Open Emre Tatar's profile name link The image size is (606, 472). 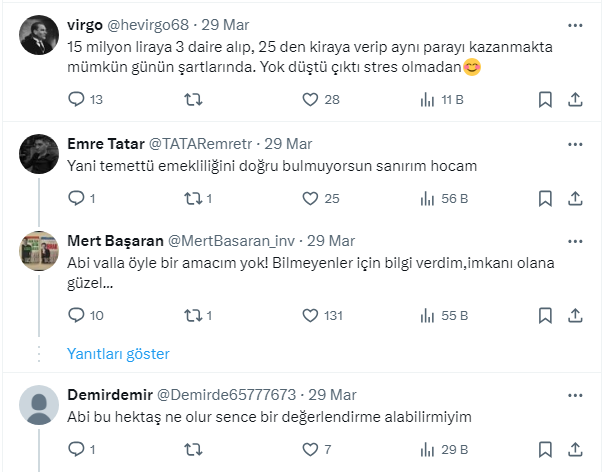point(105,143)
